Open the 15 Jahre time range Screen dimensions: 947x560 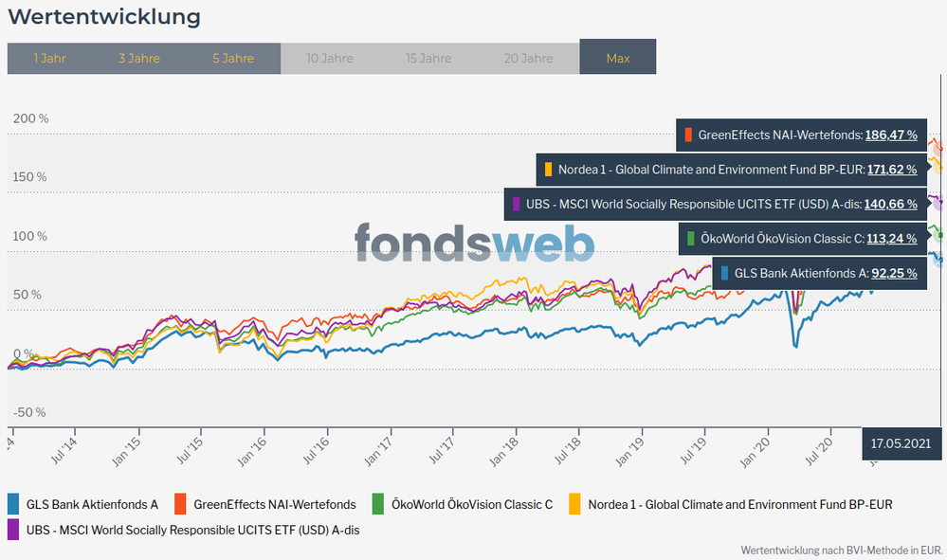(x=428, y=58)
